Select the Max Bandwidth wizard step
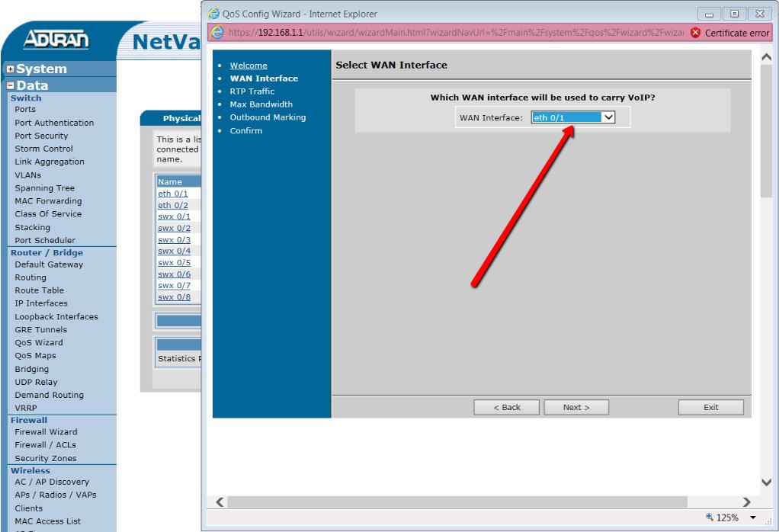 [x=261, y=104]
